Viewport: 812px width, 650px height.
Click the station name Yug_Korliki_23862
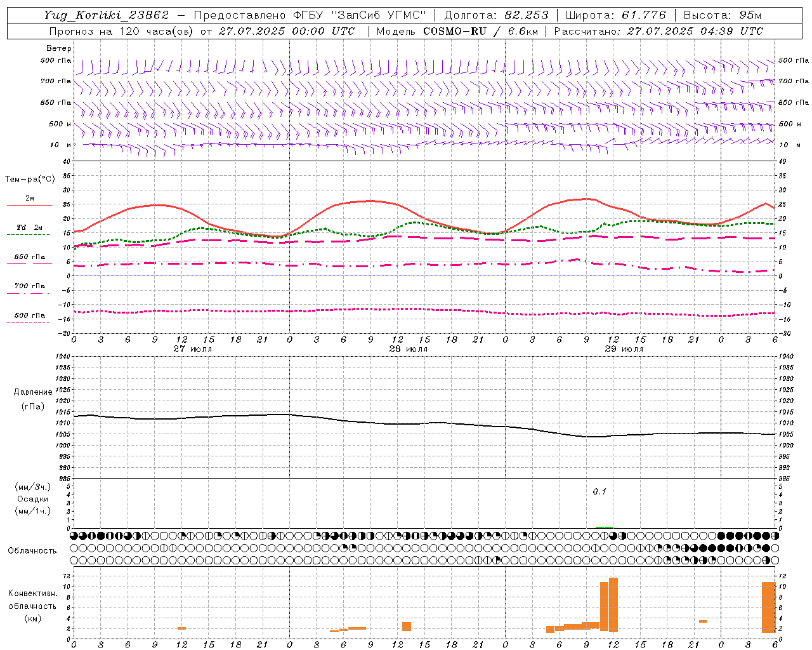(x=107, y=15)
